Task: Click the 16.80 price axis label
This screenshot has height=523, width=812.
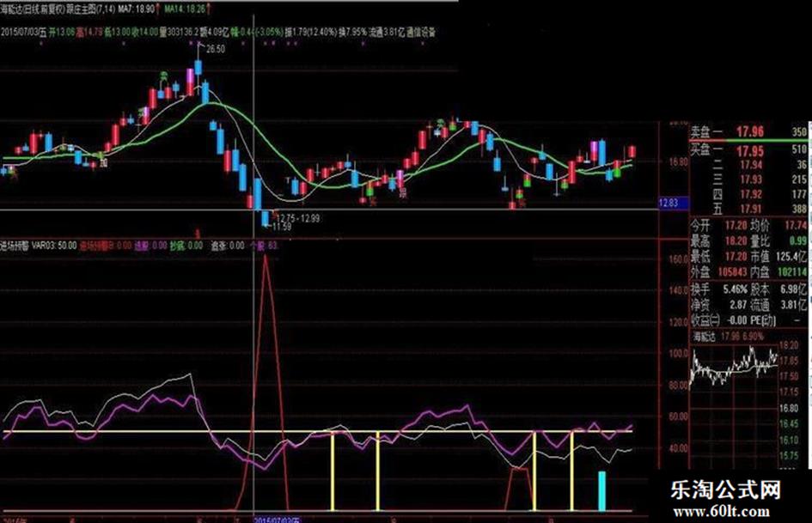Action: [678, 161]
